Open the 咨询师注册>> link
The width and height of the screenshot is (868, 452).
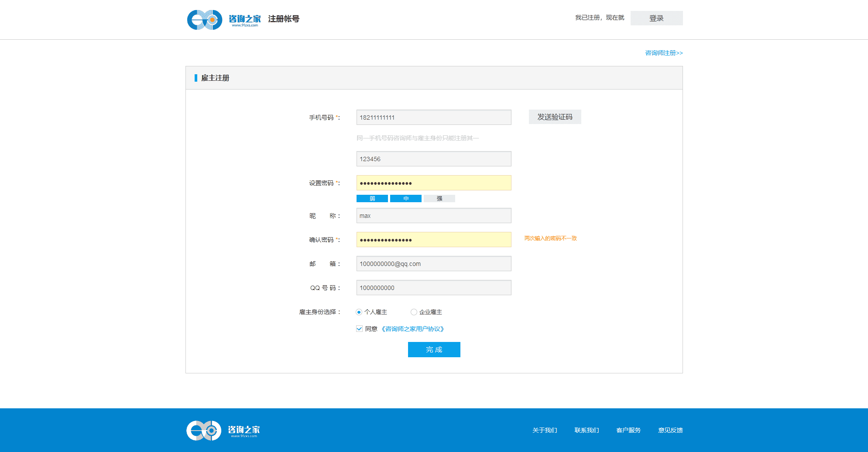click(664, 53)
